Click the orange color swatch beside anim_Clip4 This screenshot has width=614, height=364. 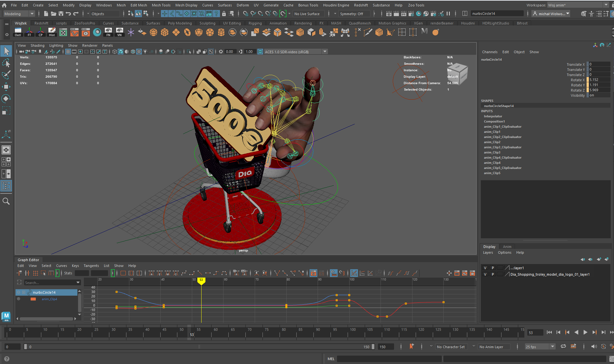tap(33, 299)
